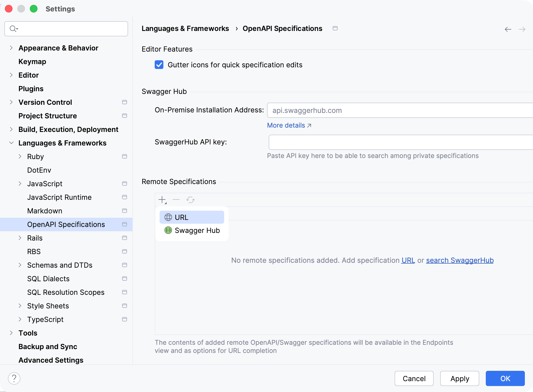The width and height of the screenshot is (533, 392).
Task: Click Languages & Frameworks breadcrumb
Action: coord(185,29)
